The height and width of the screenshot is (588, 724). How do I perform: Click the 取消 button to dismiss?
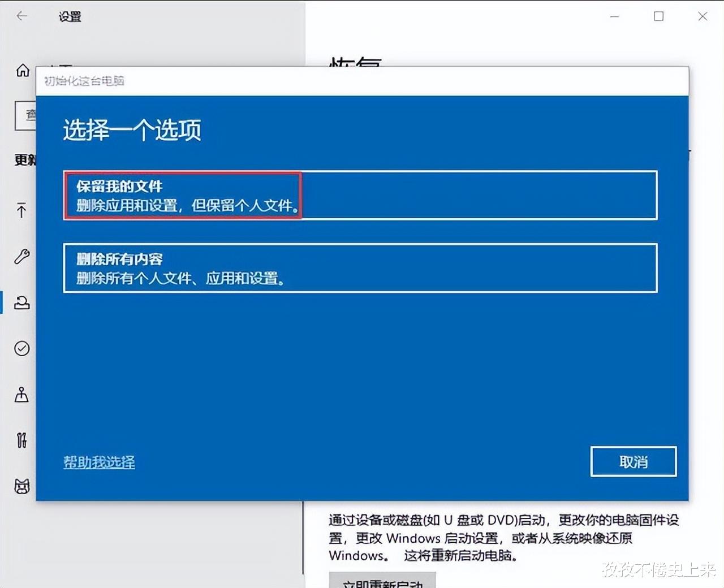[x=633, y=461]
